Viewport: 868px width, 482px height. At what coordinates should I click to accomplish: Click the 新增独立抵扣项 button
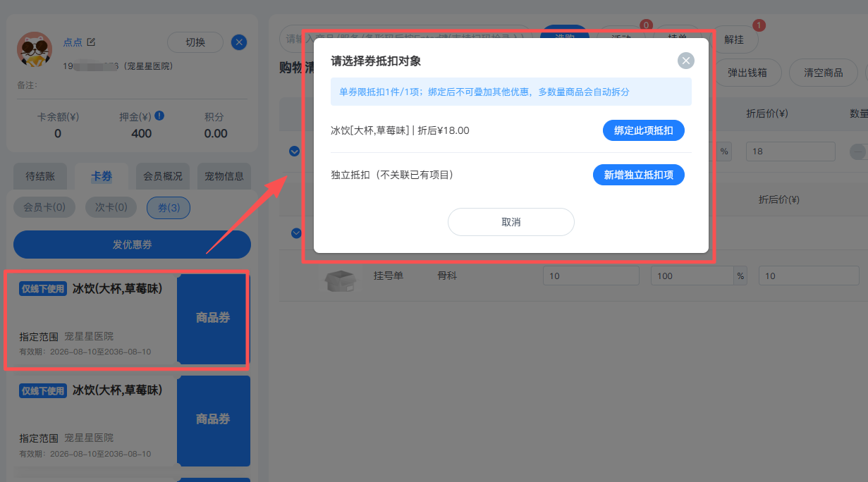(x=639, y=175)
